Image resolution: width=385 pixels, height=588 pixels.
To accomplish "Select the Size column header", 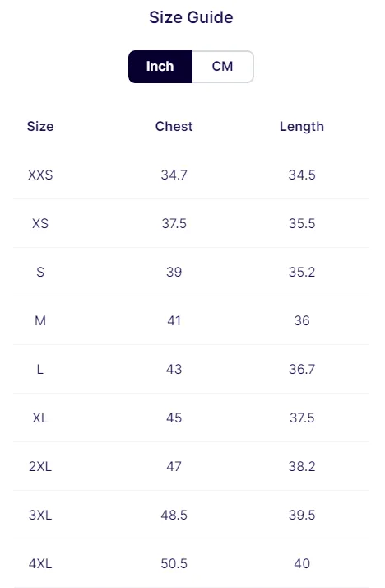I will [x=40, y=126].
